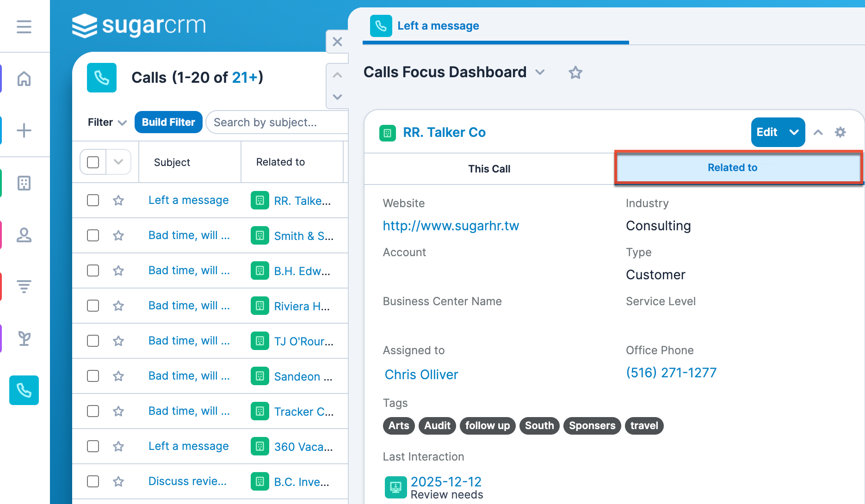Image resolution: width=865 pixels, height=504 pixels.
Task: Favorite the Calls Focus Dashboard star
Action: [x=575, y=73]
